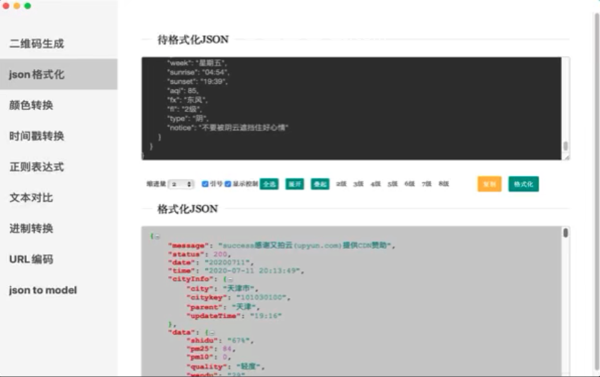Click the 7级 level link

point(427,184)
